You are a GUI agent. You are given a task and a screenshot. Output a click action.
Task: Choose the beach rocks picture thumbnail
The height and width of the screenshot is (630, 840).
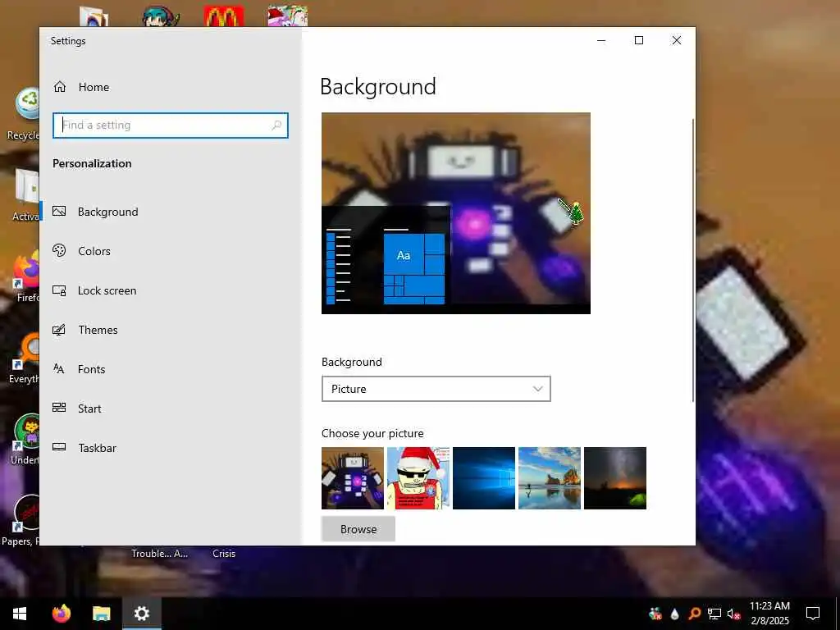550,478
